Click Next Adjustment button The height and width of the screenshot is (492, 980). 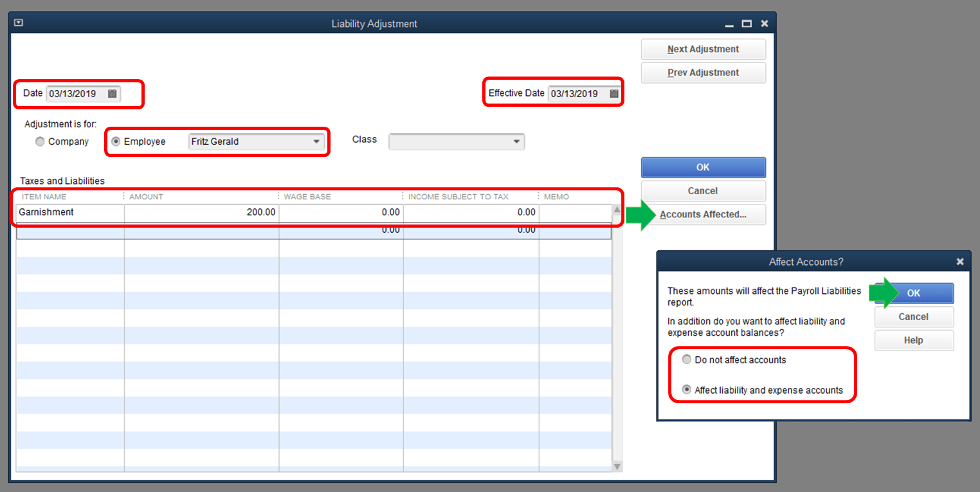click(x=703, y=50)
